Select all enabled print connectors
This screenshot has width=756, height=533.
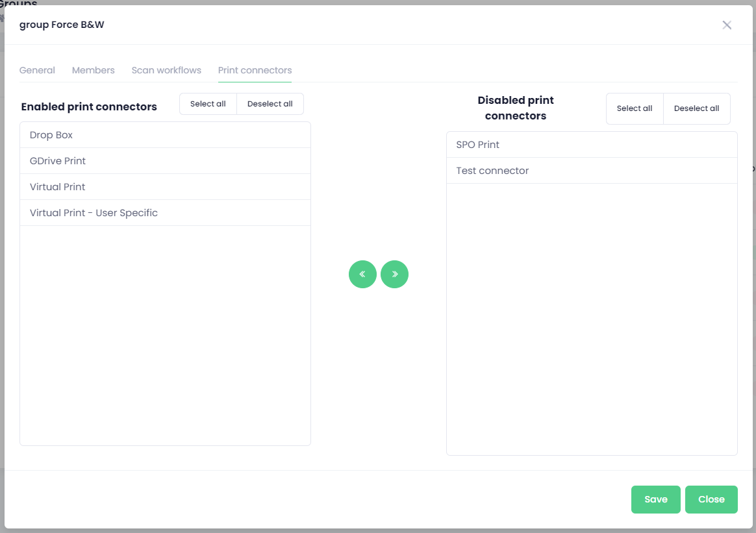tap(208, 104)
